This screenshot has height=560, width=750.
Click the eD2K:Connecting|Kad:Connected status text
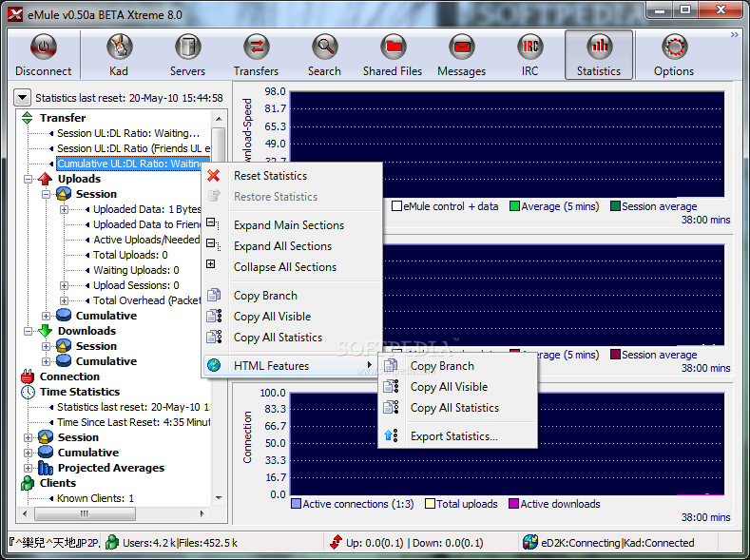[618, 543]
